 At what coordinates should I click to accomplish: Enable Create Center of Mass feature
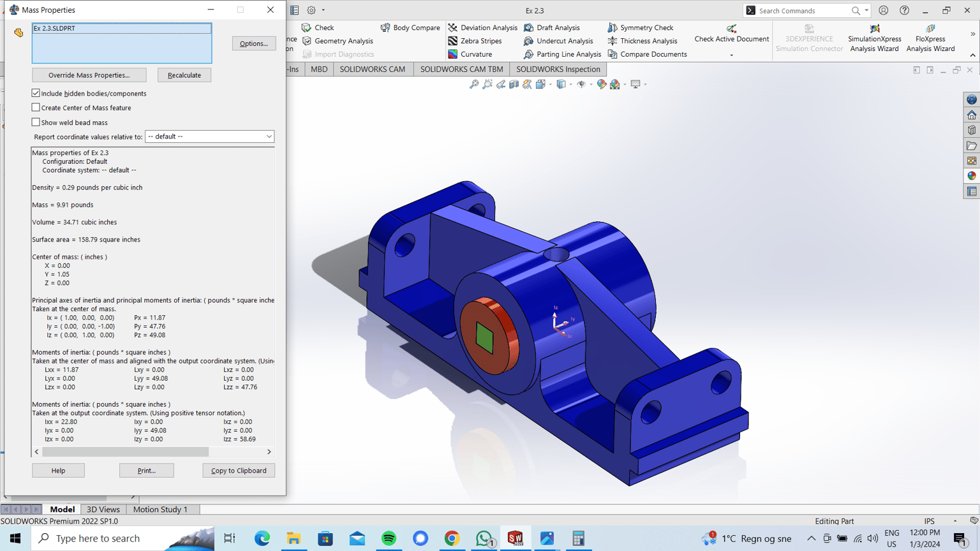click(x=36, y=108)
